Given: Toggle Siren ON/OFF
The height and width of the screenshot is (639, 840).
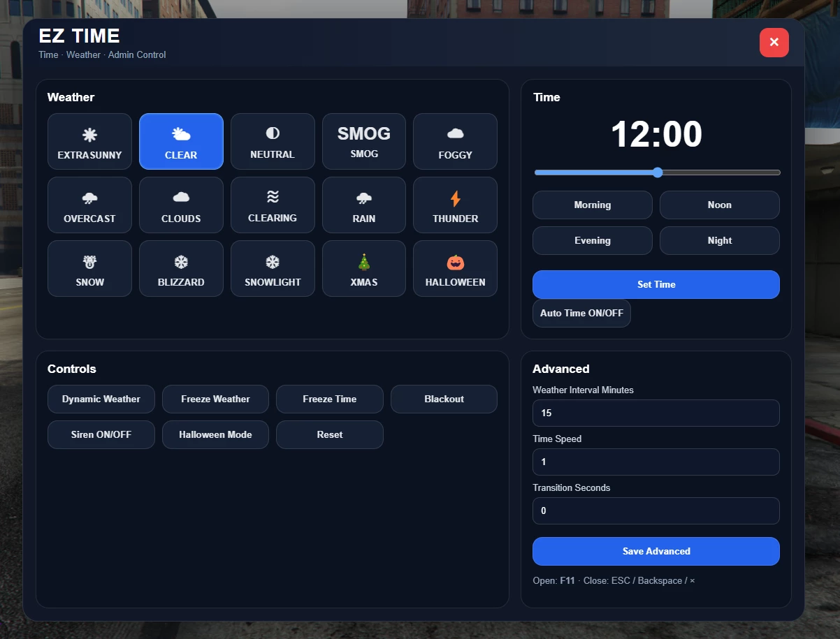Looking at the screenshot, I should (101, 434).
